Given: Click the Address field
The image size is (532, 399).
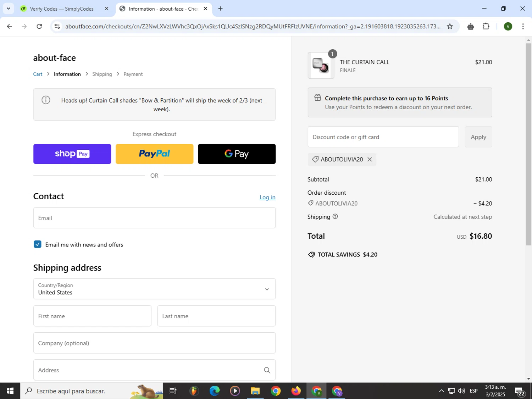Looking at the screenshot, I should click(154, 370).
